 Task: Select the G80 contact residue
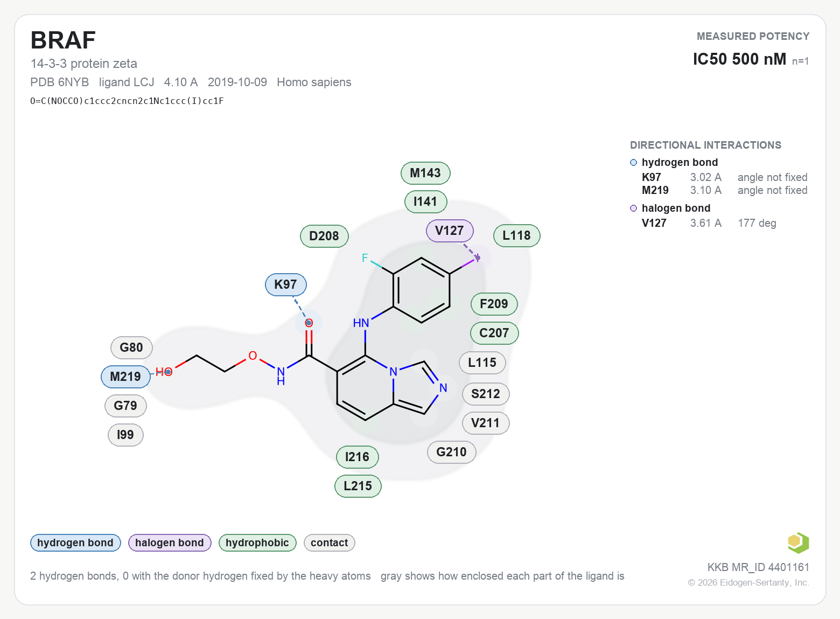[x=131, y=347]
